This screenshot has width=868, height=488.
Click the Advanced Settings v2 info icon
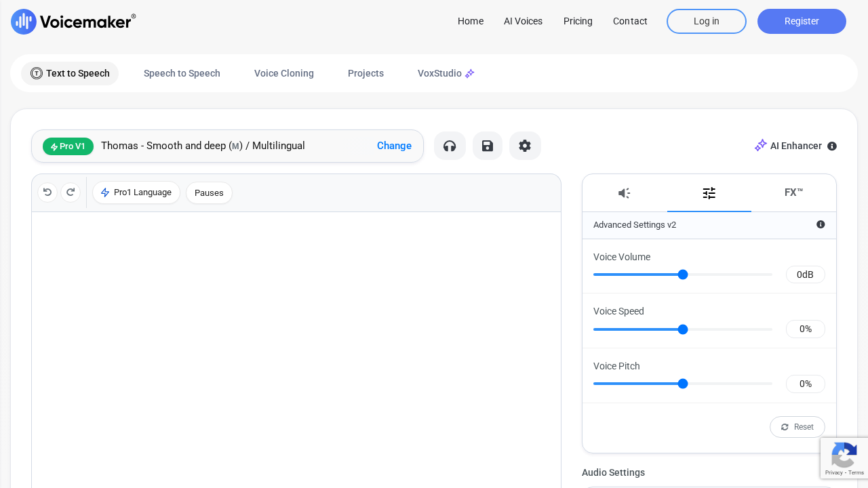pyautogui.click(x=821, y=224)
